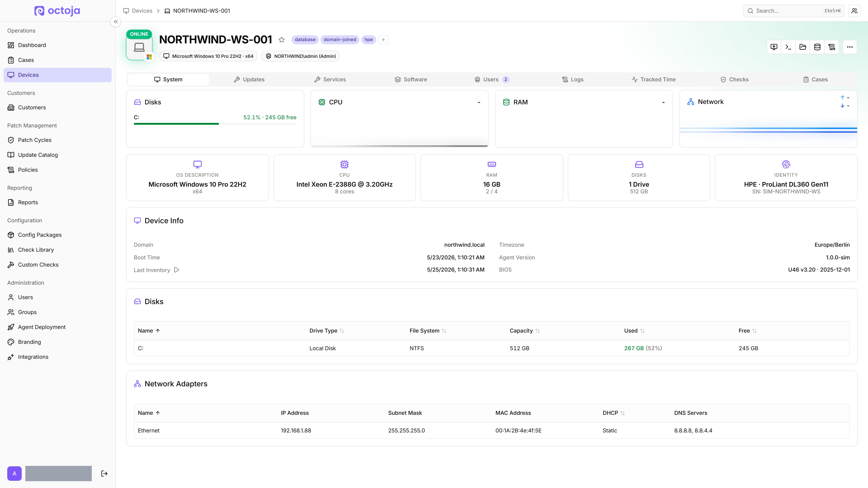Focus the Search field
Screen dimensions: 868x488
[794, 11]
